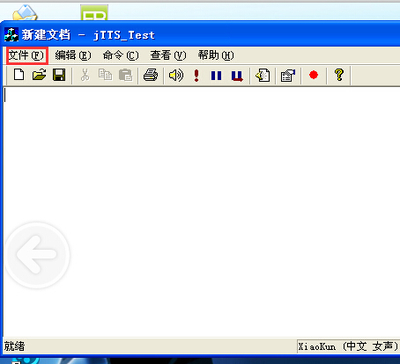Open the 查看(V) menu
The image size is (400, 364).
point(168,56)
